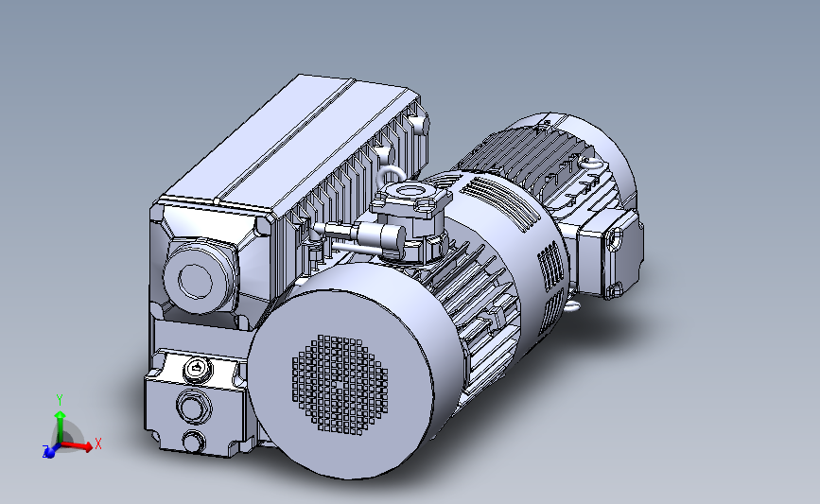The width and height of the screenshot is (820, 504).
Task: Click the red X axis of the triad
Action: (x=79, y=446)
